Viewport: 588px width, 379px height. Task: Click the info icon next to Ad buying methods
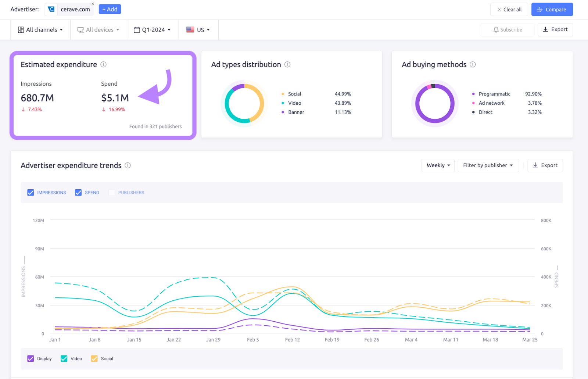[473, 64]
